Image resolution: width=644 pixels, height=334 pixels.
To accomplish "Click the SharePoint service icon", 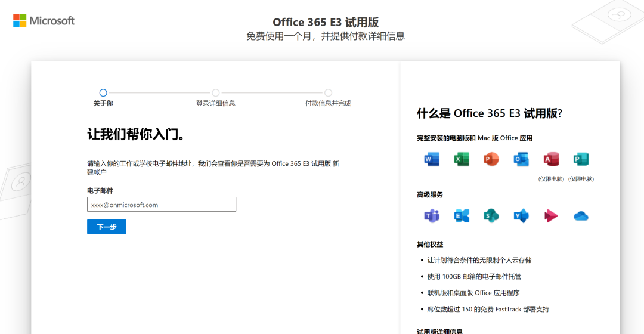I will 491,216.
